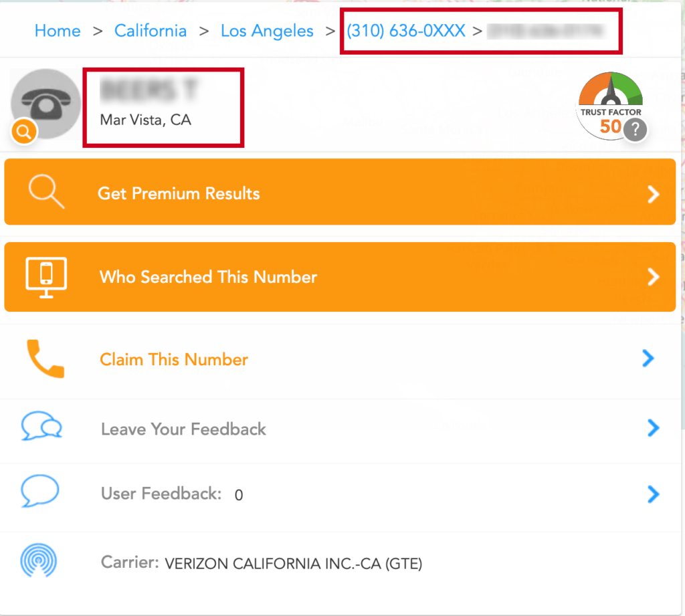Image resolution: width=685 pixels, height=616 pixels.
Task: Go to Home breadcrumb link
Action: [58, 31]
